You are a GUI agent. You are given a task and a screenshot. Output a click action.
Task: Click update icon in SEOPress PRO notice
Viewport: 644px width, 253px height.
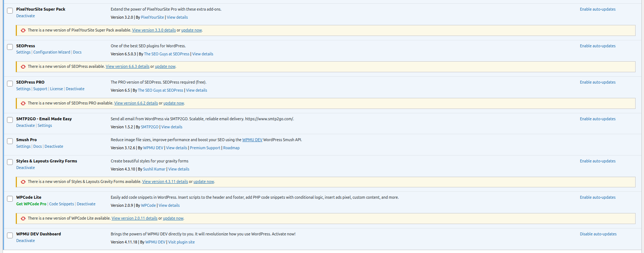coord(23,103)
